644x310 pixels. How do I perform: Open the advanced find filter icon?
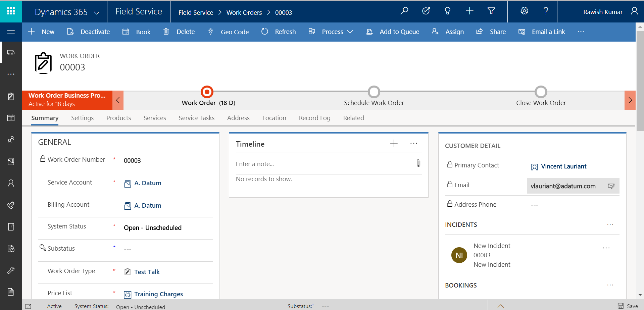pos(491,11)
